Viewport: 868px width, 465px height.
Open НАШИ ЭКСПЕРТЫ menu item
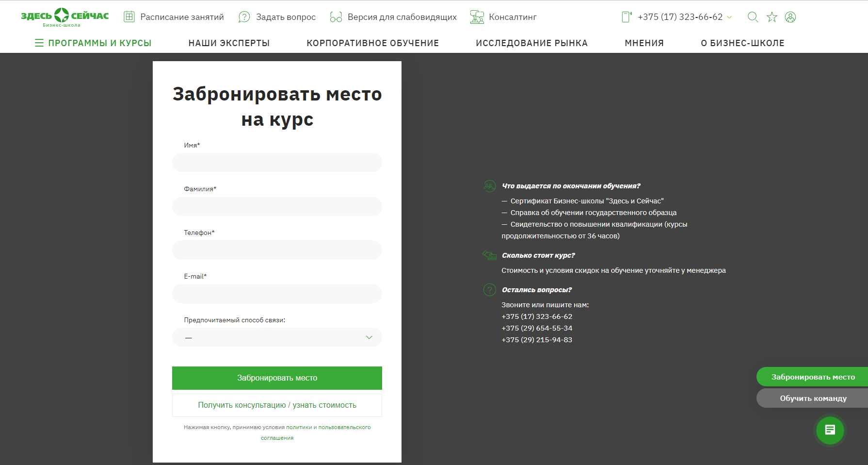coord(229,43)
